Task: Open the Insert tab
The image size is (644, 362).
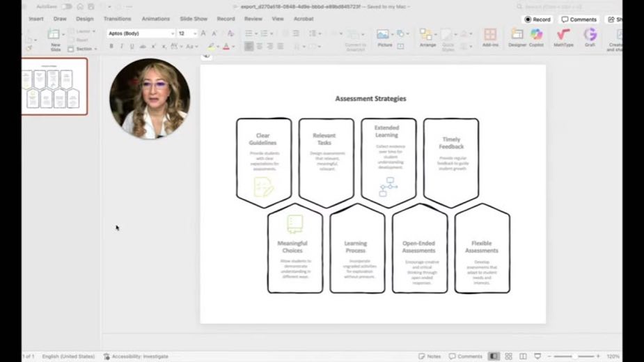Action: [36, 19]
